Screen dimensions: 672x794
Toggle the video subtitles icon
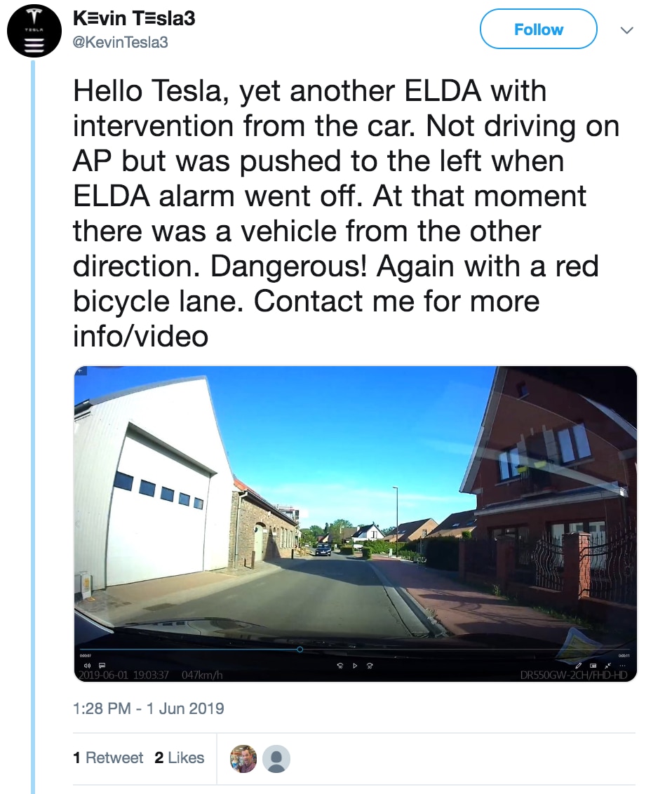tap(102, 666)
